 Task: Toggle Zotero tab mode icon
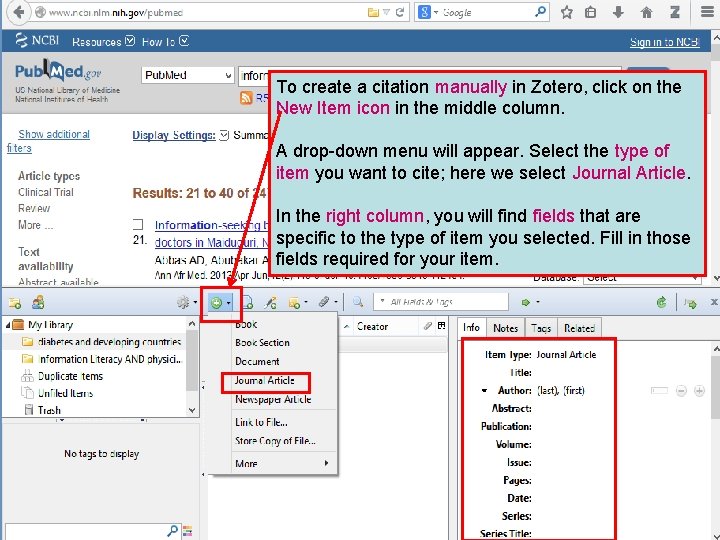tap(690, 303)
